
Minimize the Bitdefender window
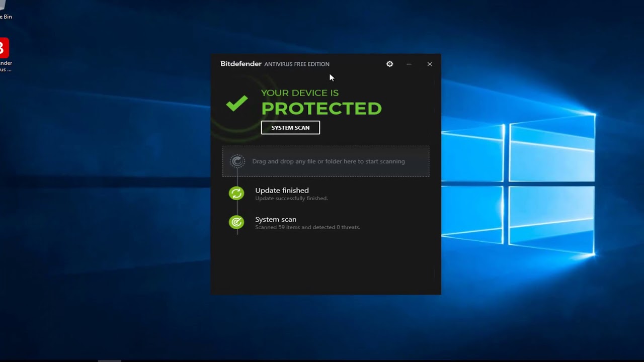tap(409, 64)
